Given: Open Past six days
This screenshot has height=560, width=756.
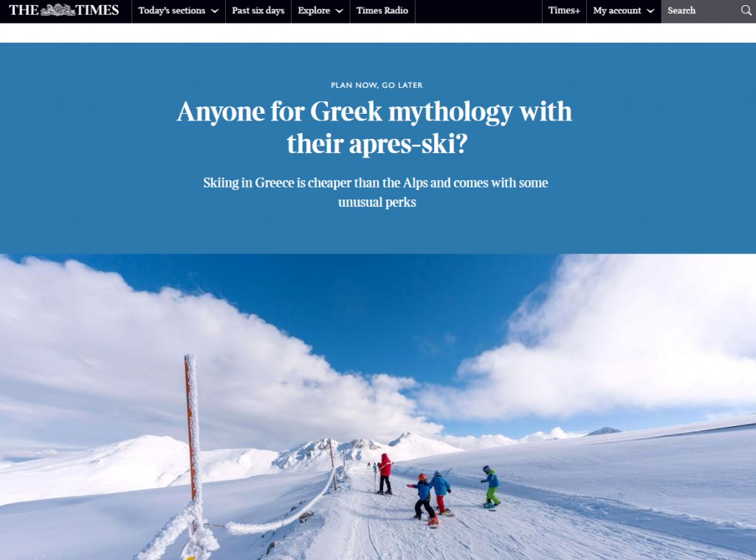Looking at the screenshot, I should click(258, 10).
